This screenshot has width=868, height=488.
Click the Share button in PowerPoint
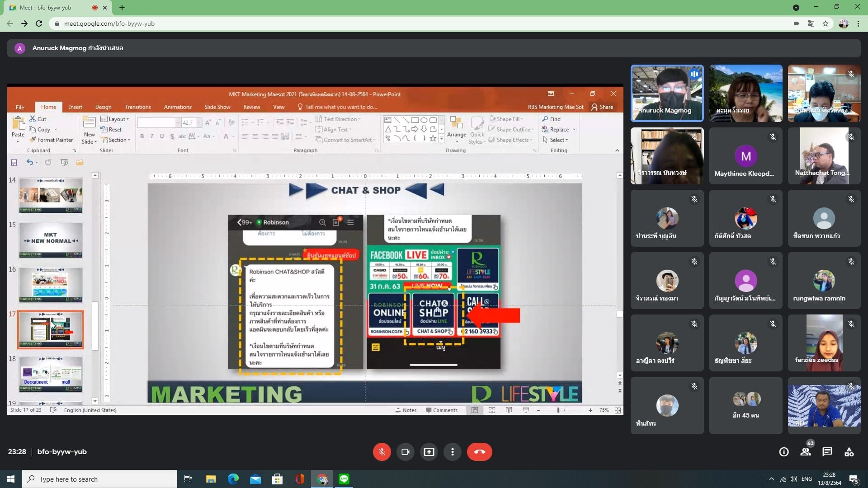[x=602, y=107]
